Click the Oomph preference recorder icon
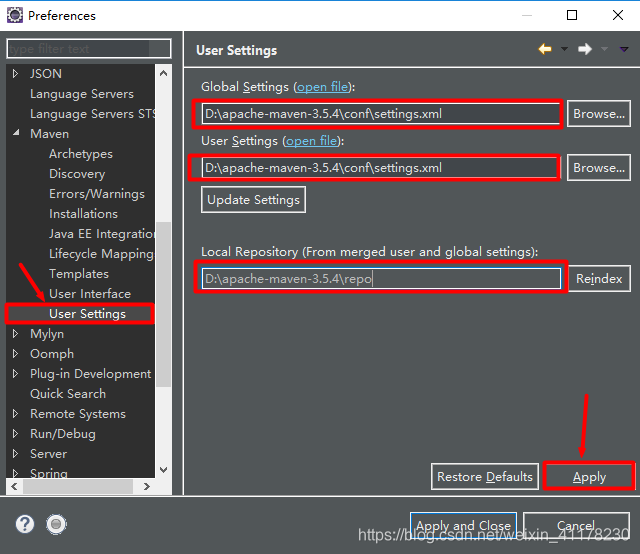This screenshot has height=554, width=640. point(56,524)
